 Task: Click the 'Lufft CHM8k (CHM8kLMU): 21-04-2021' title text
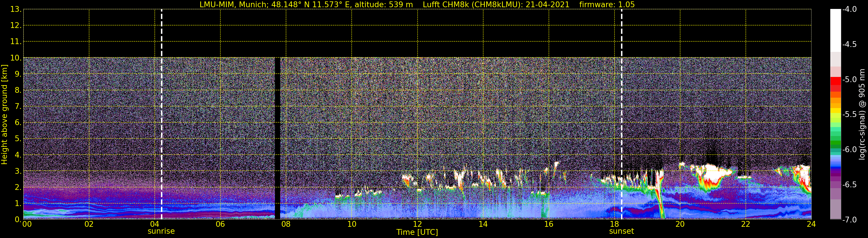(496, 4)
